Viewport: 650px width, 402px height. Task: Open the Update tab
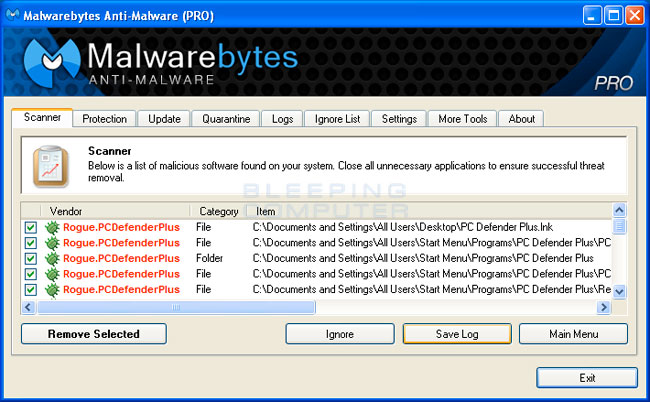164,119
